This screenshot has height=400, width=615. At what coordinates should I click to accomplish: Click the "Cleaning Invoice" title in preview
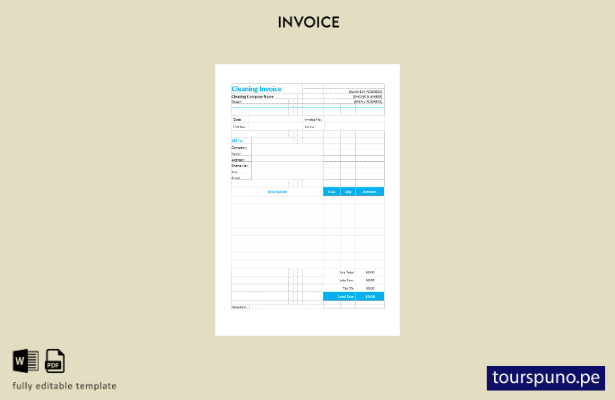(x=256, y=89)
